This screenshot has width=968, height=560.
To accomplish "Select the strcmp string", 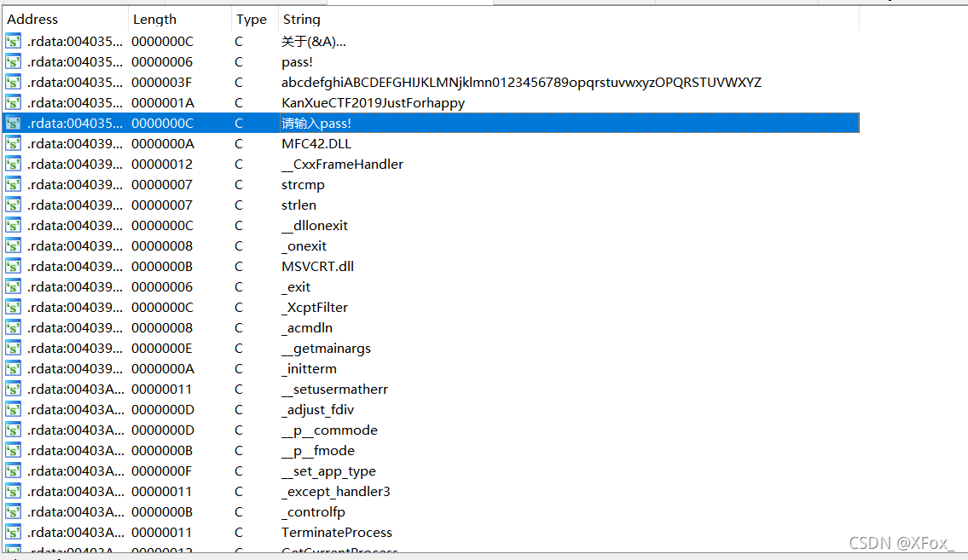I will tap(303, 184).
